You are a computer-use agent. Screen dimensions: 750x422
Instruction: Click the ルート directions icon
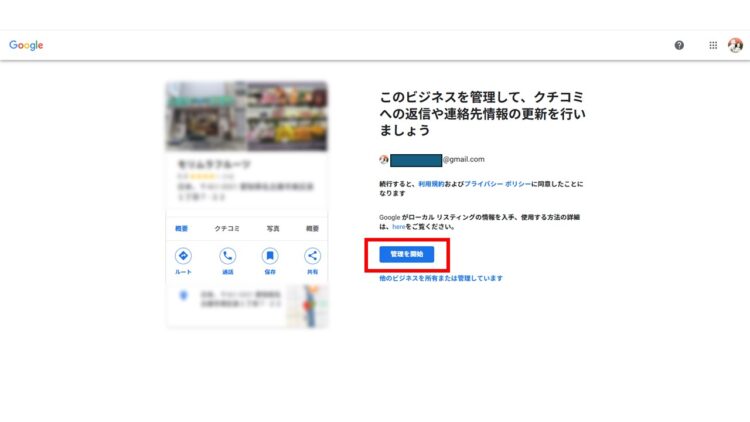pos(183,256)
